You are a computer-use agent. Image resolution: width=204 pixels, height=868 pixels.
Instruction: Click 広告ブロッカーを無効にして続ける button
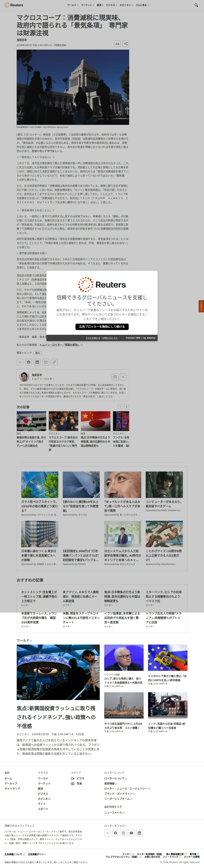point(102,326)
